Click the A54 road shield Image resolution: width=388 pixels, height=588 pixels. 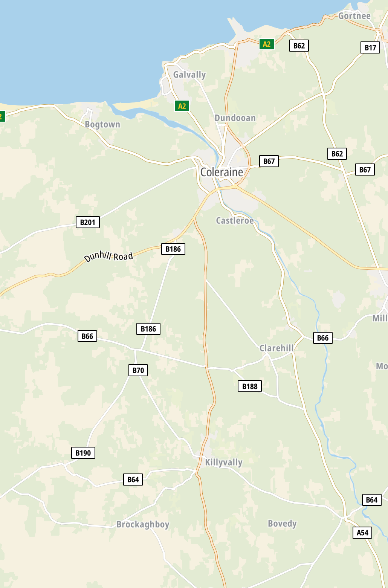point(362,533)
